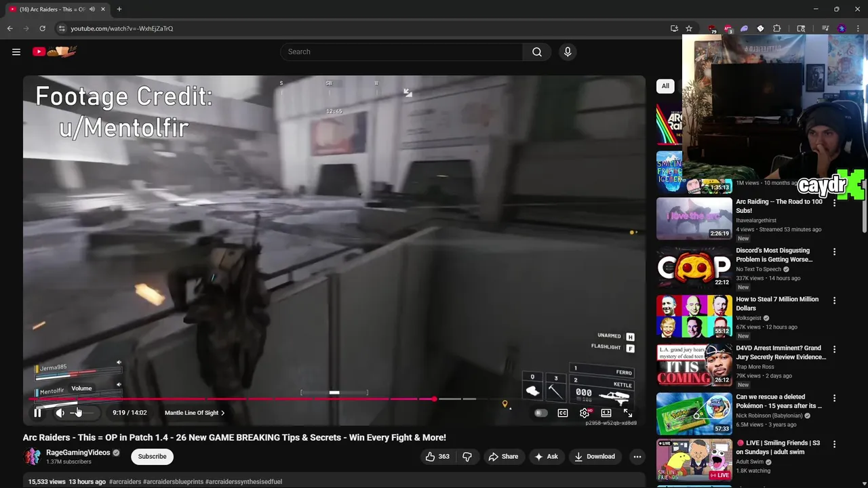868x488 pixels.
Task: Like the video (363 likes)
Action: tap(437, 456)
